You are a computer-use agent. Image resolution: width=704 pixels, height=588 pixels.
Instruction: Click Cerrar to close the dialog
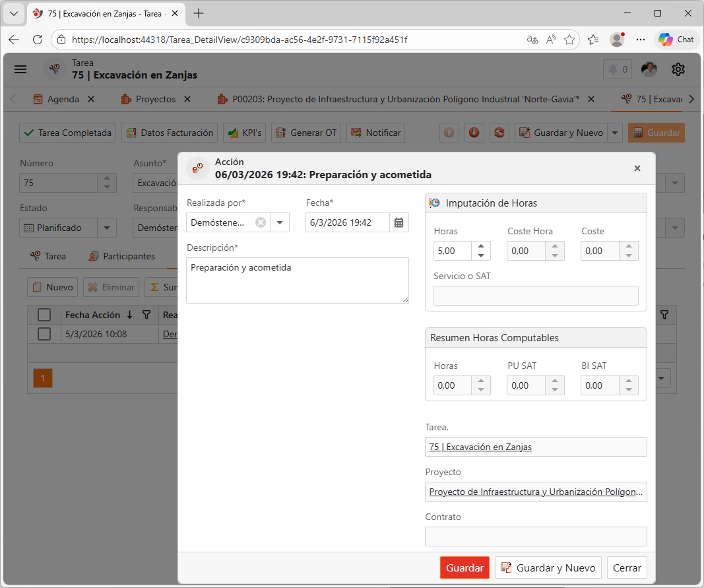(627, 568)
